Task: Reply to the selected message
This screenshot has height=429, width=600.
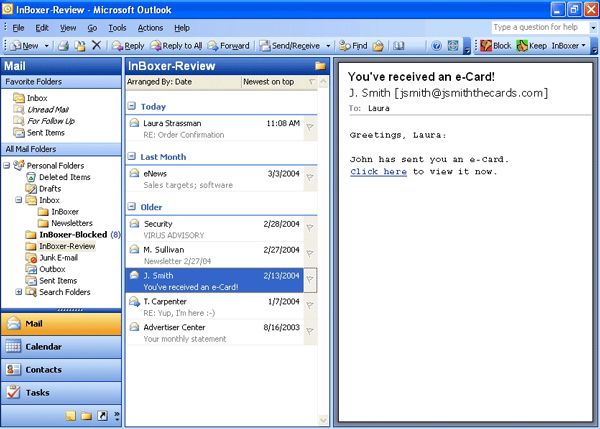Action: coord(128,46)
